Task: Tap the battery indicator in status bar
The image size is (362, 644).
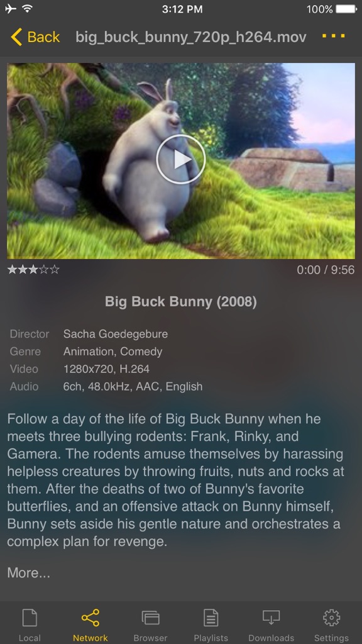Action: [347, 9]
